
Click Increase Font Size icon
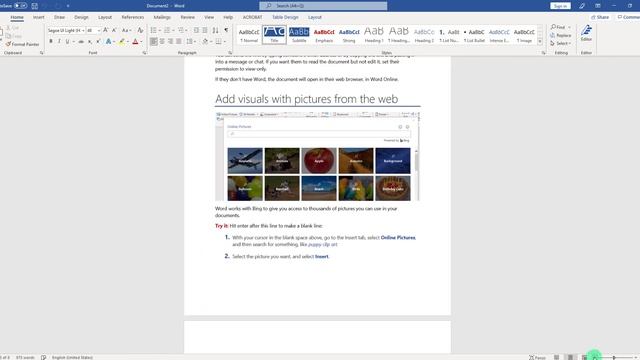[106, 30]
